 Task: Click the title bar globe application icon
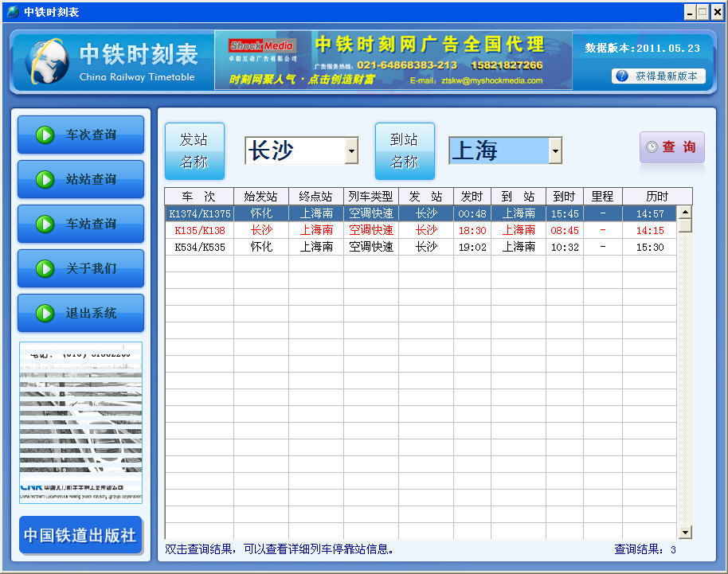[13, 12]
